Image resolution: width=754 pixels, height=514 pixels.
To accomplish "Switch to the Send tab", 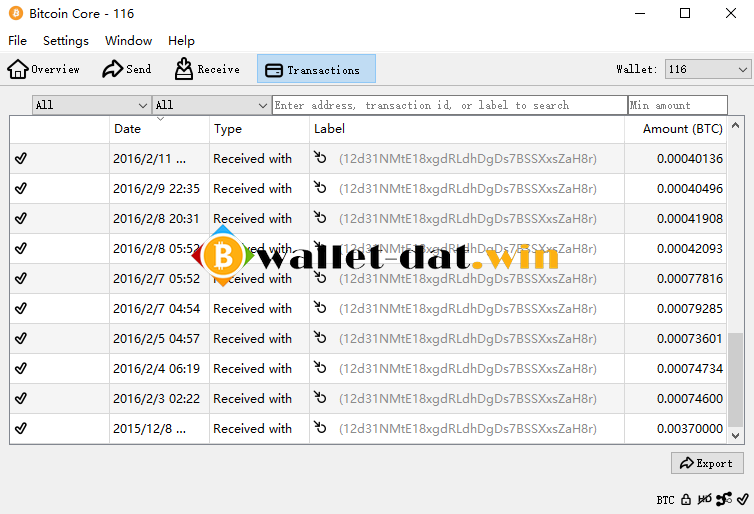I will (127, 69).
